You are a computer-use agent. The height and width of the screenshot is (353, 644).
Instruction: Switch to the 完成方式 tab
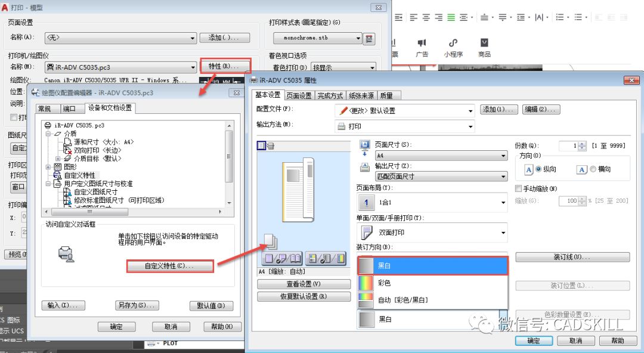pyautogui.click(x=330, y=96)
